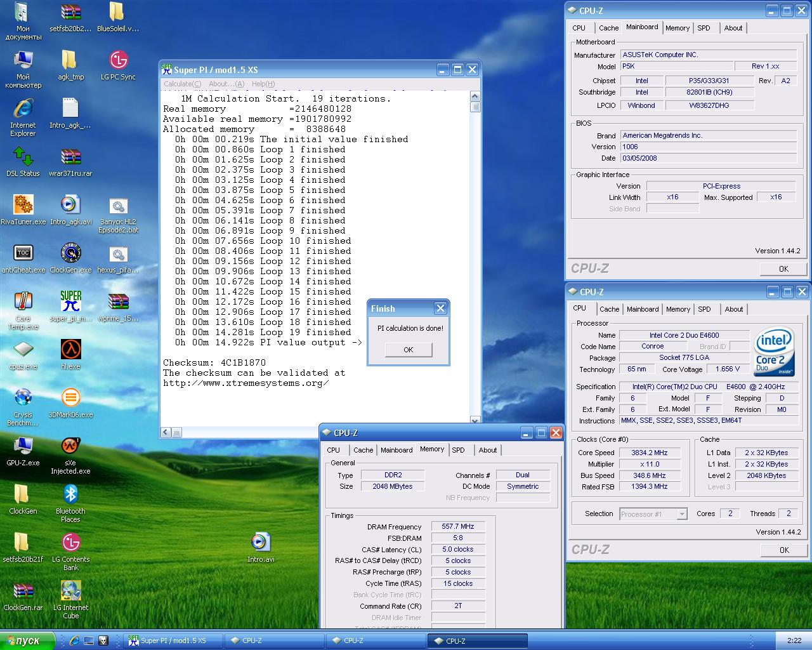812x650 pixels.
Task: Click OK in the Finish dialog
Action: (x=409, y=350)
